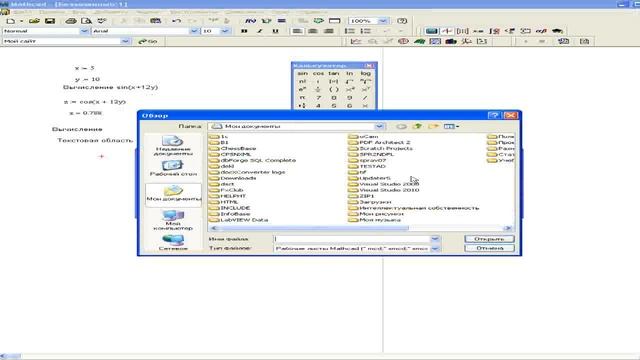Click the file list horizontal scrollbar right arrow
Screen dimensions: 640x360
(508, 229)
